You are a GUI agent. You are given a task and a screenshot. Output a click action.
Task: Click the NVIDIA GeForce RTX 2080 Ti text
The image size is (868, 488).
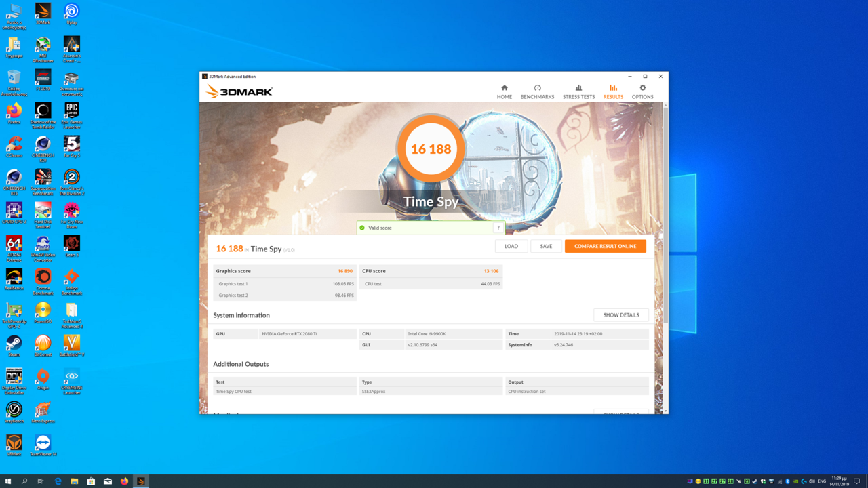290,334
